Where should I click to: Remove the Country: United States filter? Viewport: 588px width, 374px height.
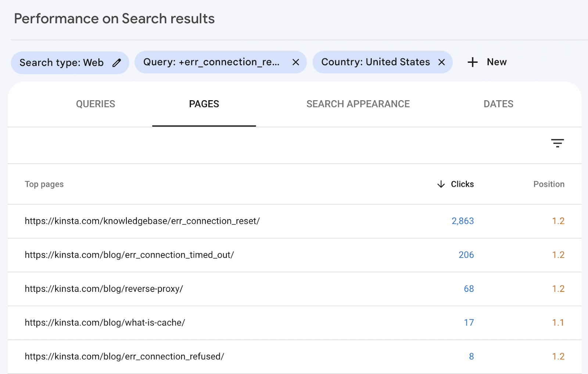click(x=441, y=62)
